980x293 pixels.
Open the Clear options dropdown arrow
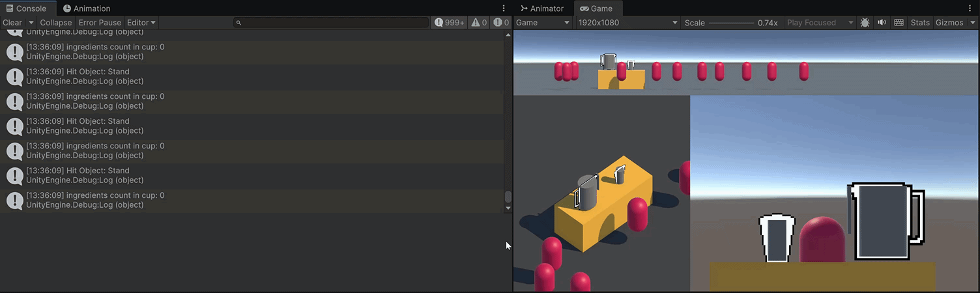tap(31, 22)
